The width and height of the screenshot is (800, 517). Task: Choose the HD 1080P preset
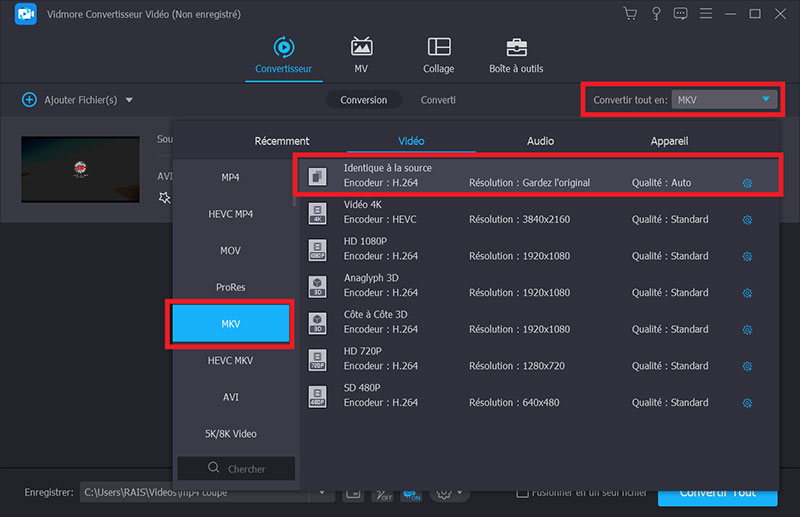pyautogui.click(x=539, y=249)
